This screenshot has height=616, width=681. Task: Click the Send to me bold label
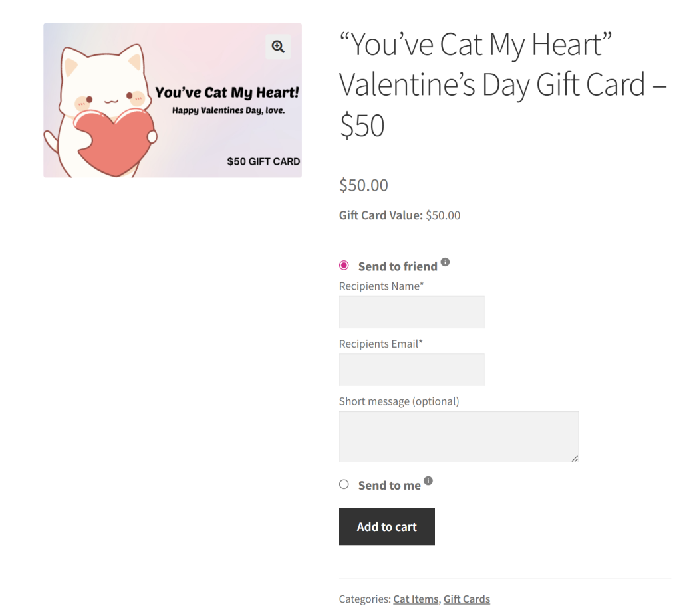pos(390,485)
